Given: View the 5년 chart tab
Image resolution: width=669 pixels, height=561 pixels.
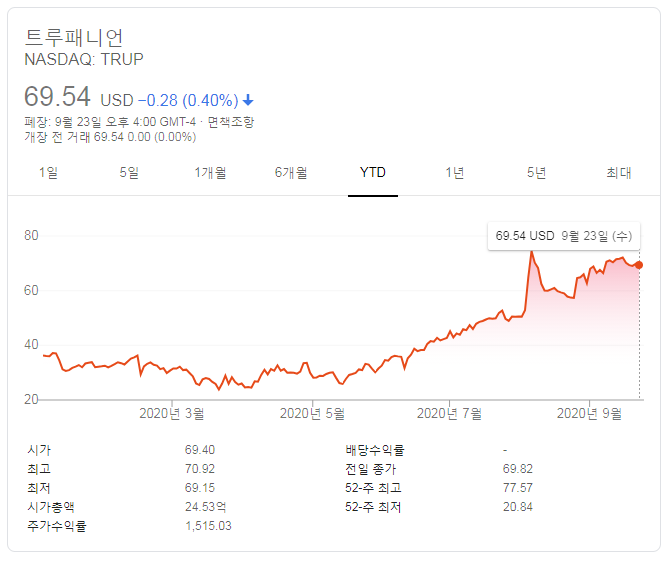Looking at the screenshot, I should coord(536,173).
